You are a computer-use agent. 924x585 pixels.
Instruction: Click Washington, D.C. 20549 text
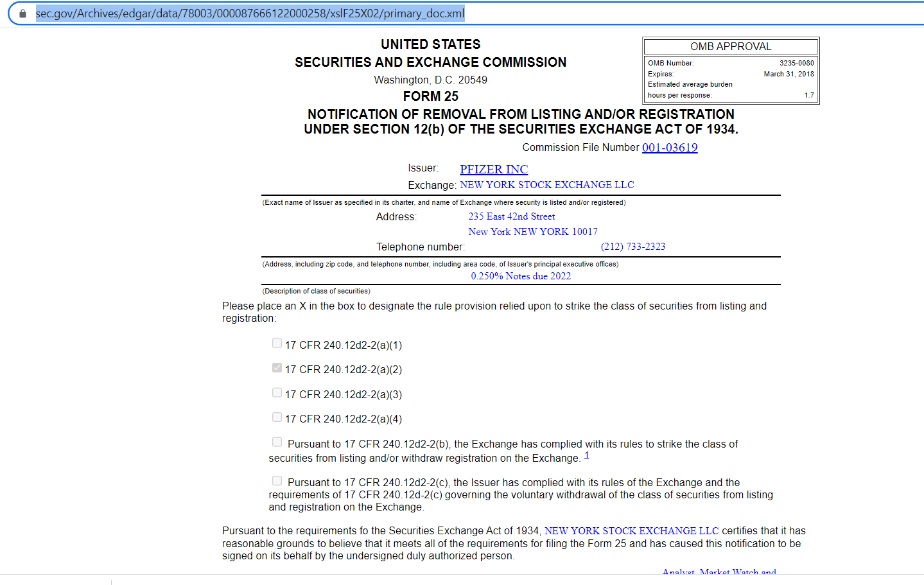431,80
